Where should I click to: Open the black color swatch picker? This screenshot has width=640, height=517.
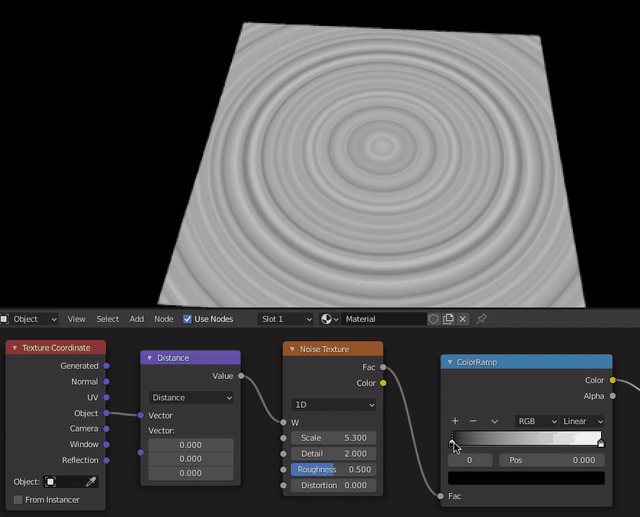(527, 478)
